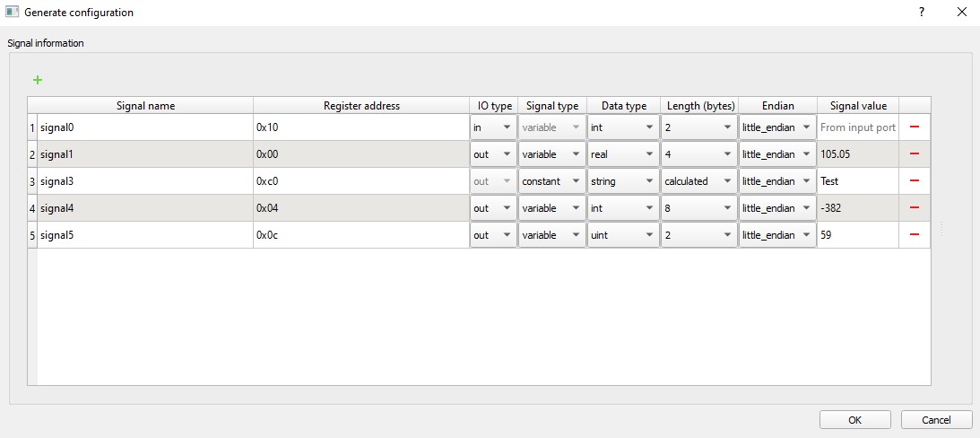Expand Signal type dropdown for signal3
The height and width of the screenshot is (438, 980).
pos(552,181)
